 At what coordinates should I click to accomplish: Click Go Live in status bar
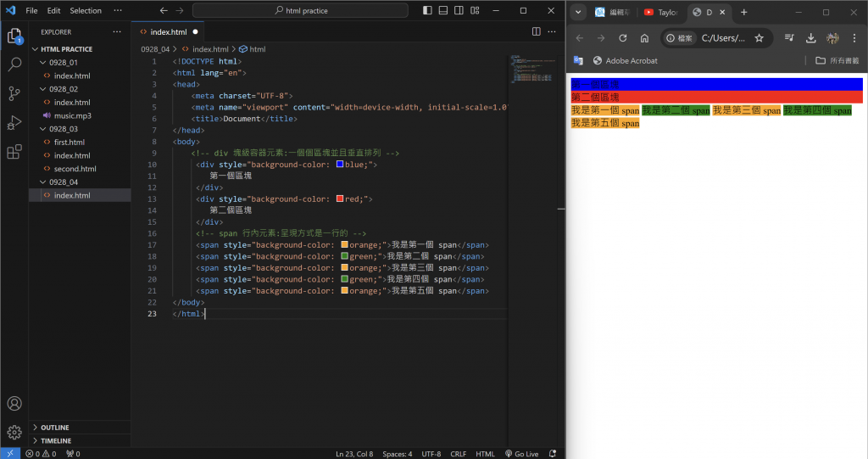(x=521, y=453)
